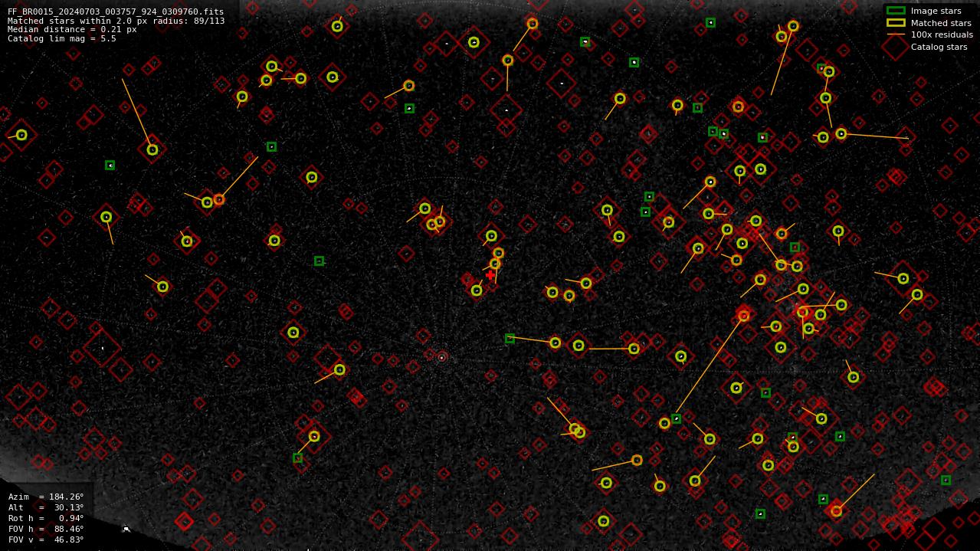The height and width of the screenshot is (551, 980).
Task: Click the 'Rot h = 0.94°' readout
Action: click(46, 518)
